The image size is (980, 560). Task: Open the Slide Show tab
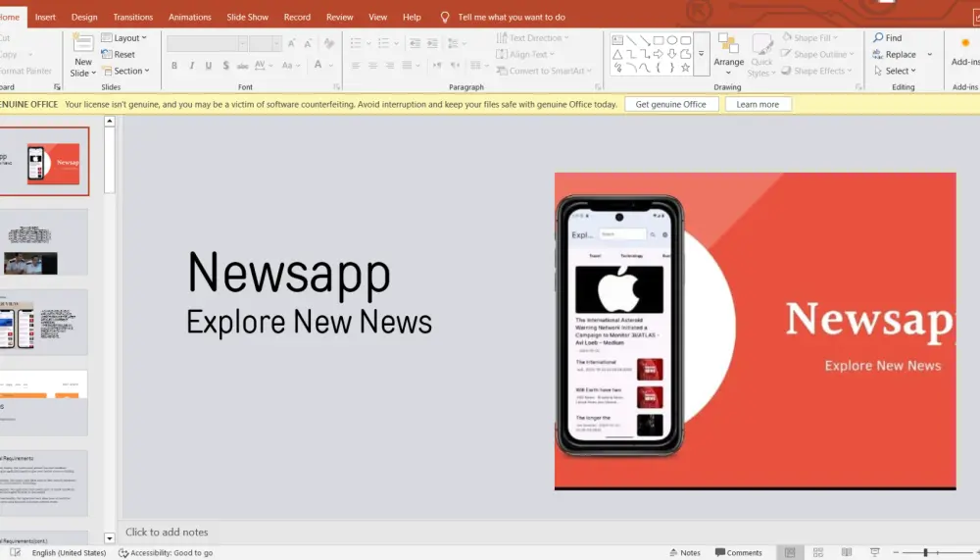coord(247,17)
